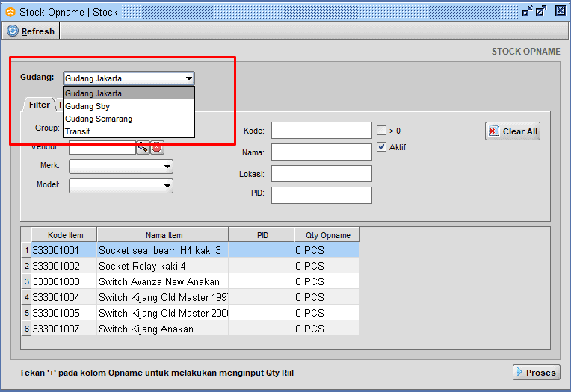Image resolution: width=571 pixels, height=392 pixels.
Task: Click the vendor search magnifier icon
Action: (x=142, y=147)
